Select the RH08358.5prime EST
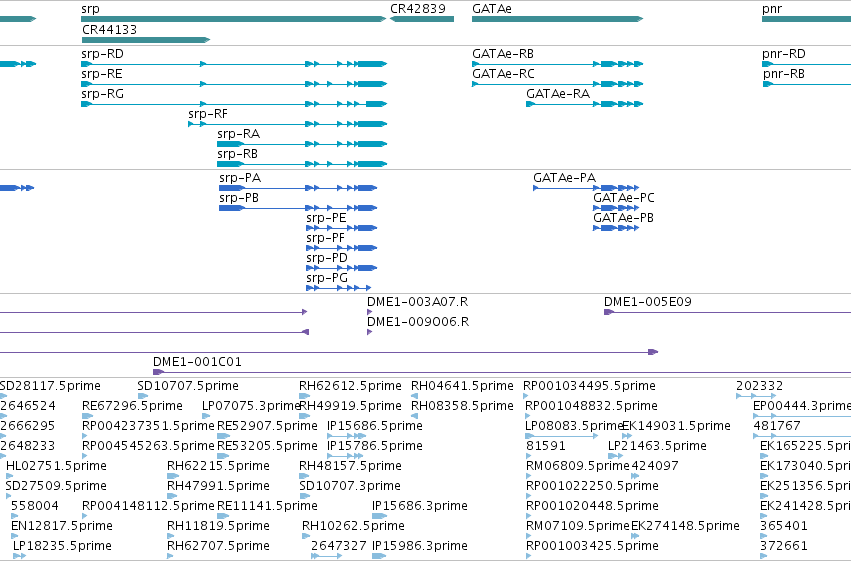The width and height of the screenshot is (851, 561). click(x=414, y=416)
